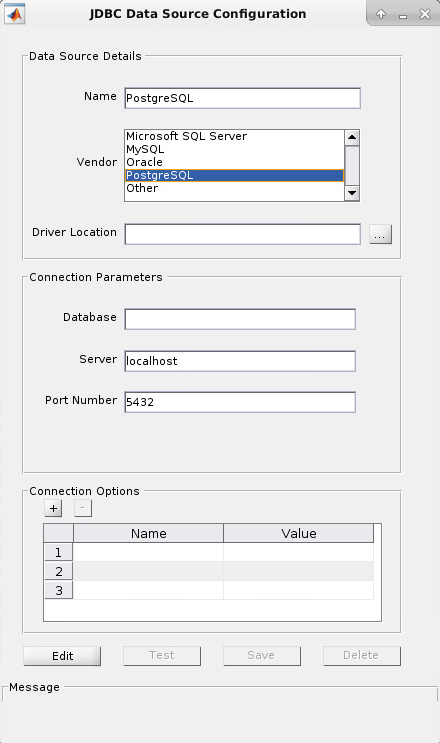440x743 pixels.
Task: Select Other in the Vendor list
Action: click(x=234, y=188)
